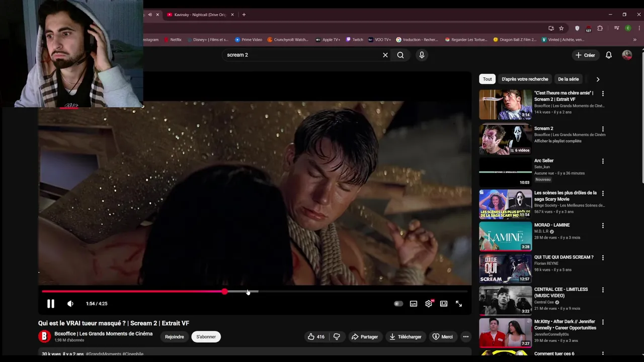Toggle autoplay switch in player controls
The image size is (644, 362).
pos(398,304)
